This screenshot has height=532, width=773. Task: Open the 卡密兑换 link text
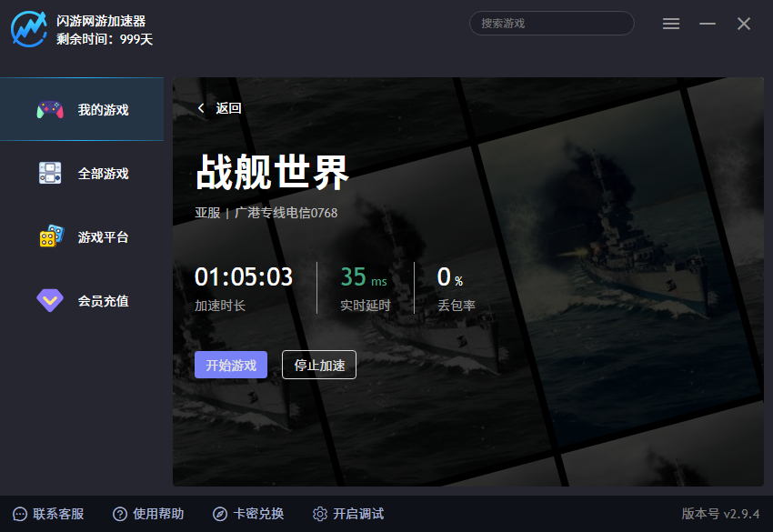258,514
